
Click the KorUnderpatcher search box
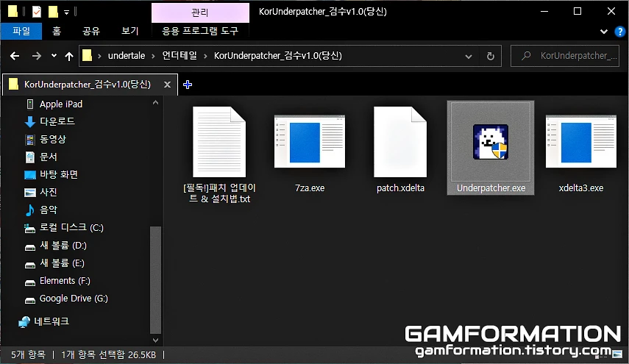565,56
